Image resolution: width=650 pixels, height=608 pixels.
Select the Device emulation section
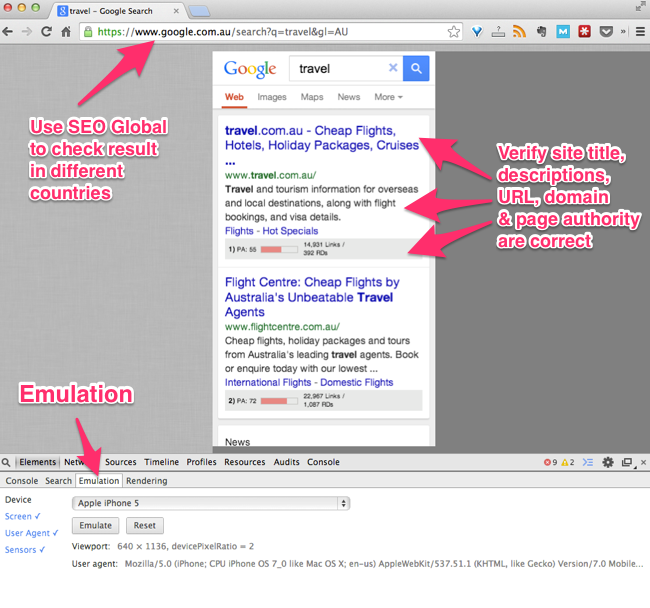tap(18, 500)
